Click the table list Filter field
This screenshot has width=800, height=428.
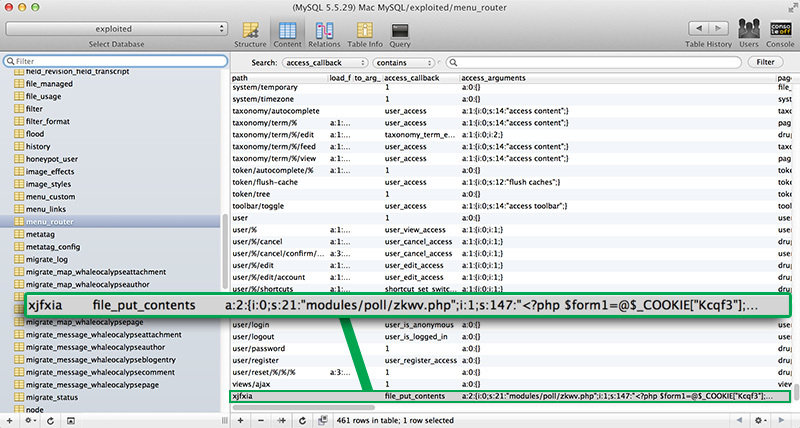coord(115,61)
